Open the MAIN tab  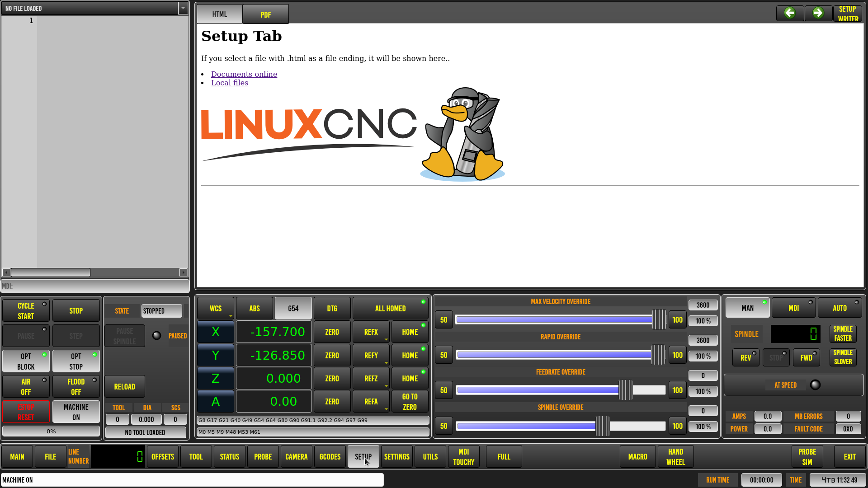(x=17, y=457)
